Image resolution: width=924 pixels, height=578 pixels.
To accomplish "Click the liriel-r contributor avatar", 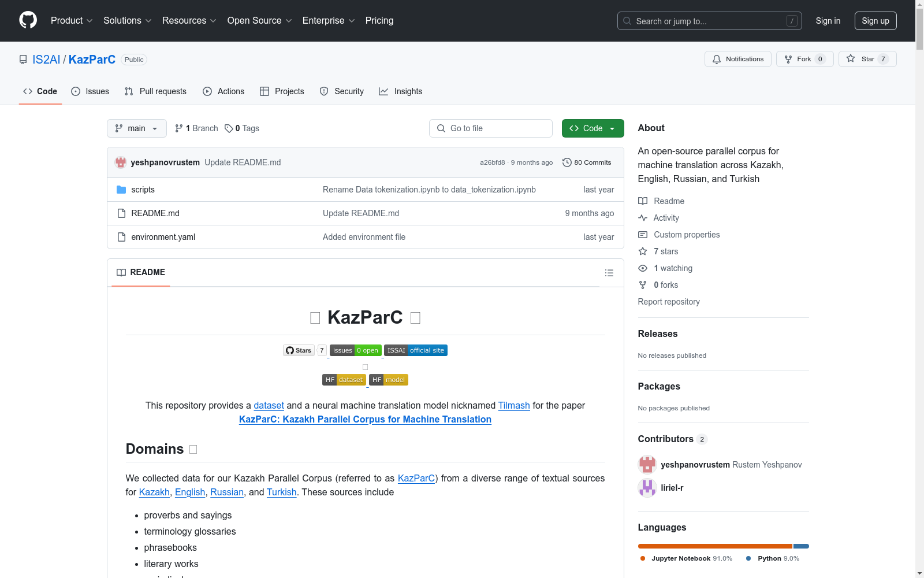I will pyautogui.click(x=647, y=488).
